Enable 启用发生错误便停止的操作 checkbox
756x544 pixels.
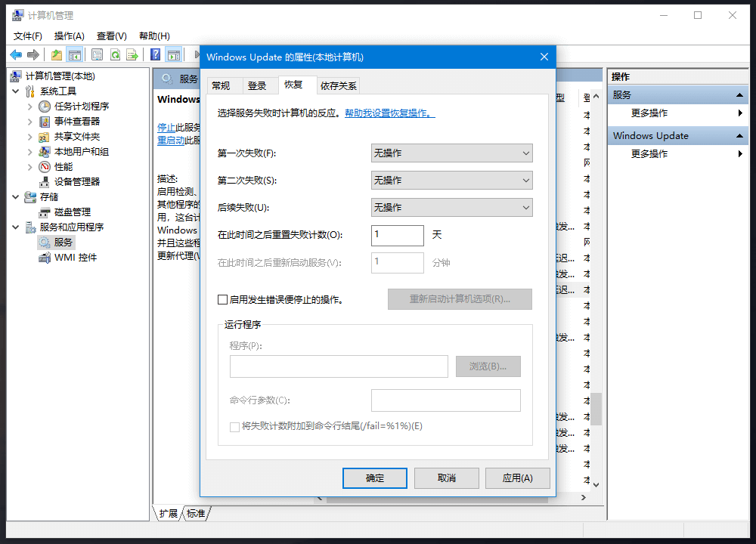[x=223, y=300]
